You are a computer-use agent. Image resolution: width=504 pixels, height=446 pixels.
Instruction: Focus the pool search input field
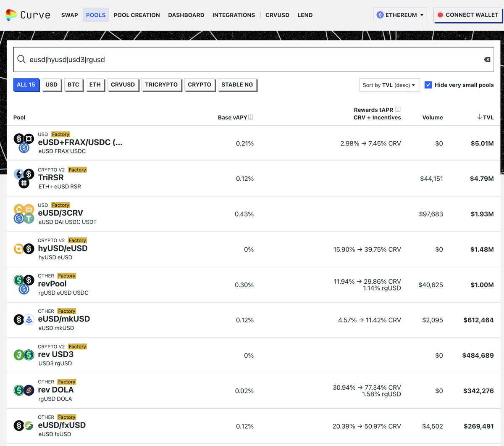[254, 59]
